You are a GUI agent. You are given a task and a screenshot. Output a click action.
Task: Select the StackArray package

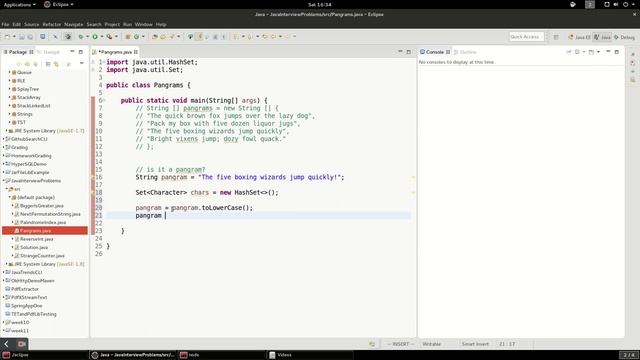(x=29, y=98)
